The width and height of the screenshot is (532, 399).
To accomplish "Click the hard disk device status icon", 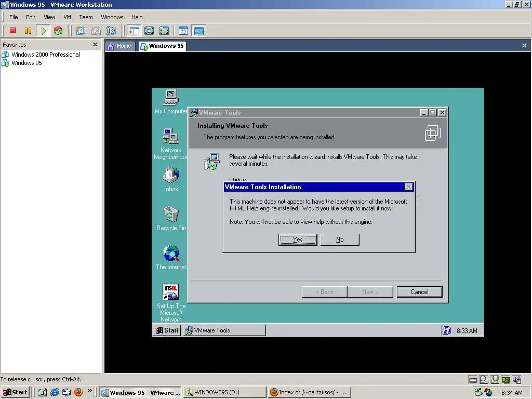I will tap(473, 380).
